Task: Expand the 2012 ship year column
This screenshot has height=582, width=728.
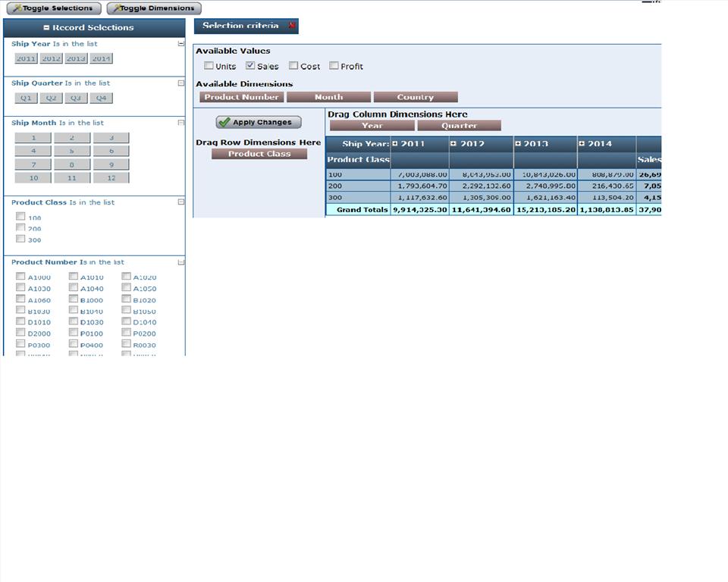Action: pos(453,144)
